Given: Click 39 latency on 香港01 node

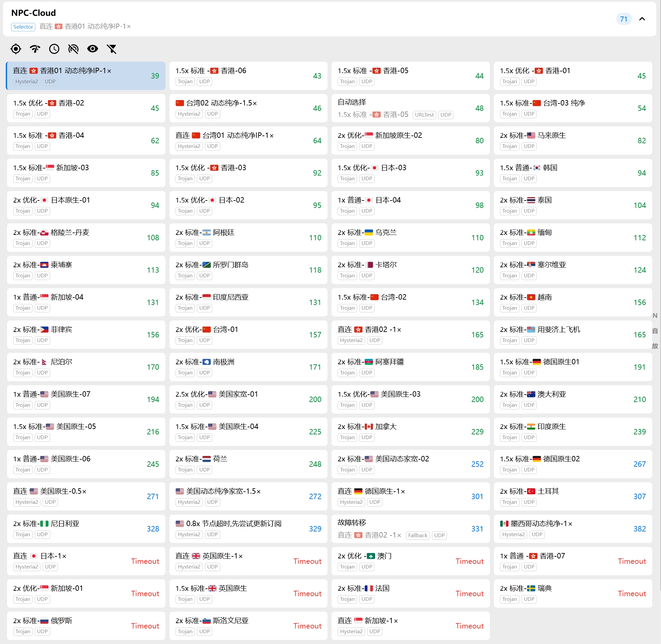Looking at the screenshot, I should 155,76.
